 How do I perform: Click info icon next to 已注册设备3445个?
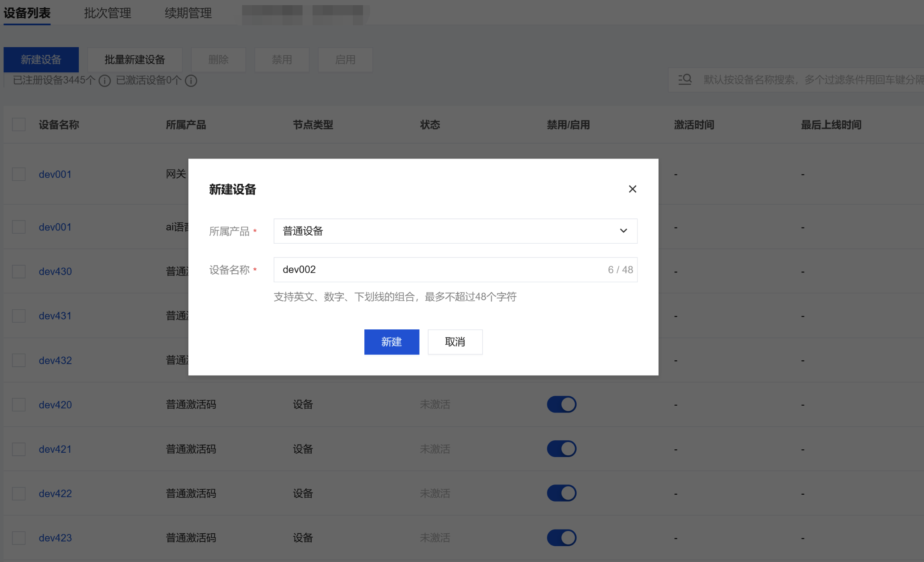[x=104, y=81]
